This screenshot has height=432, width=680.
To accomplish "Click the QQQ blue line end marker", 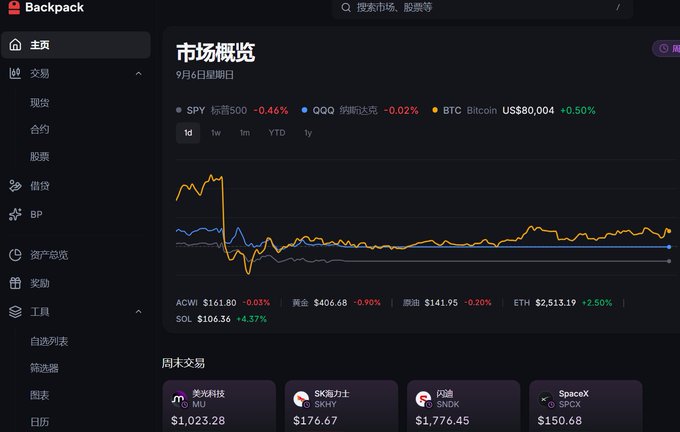I will (x=669, y=247).
